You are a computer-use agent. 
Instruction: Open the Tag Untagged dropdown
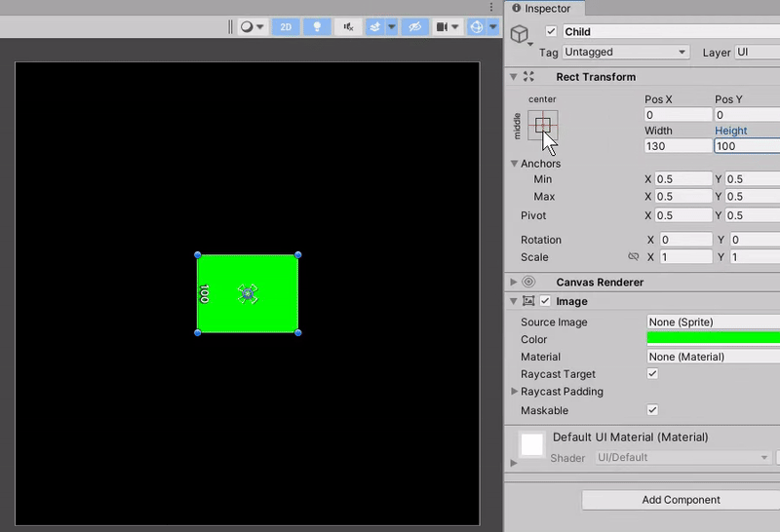pyautogui.click(x=626, y=52)
